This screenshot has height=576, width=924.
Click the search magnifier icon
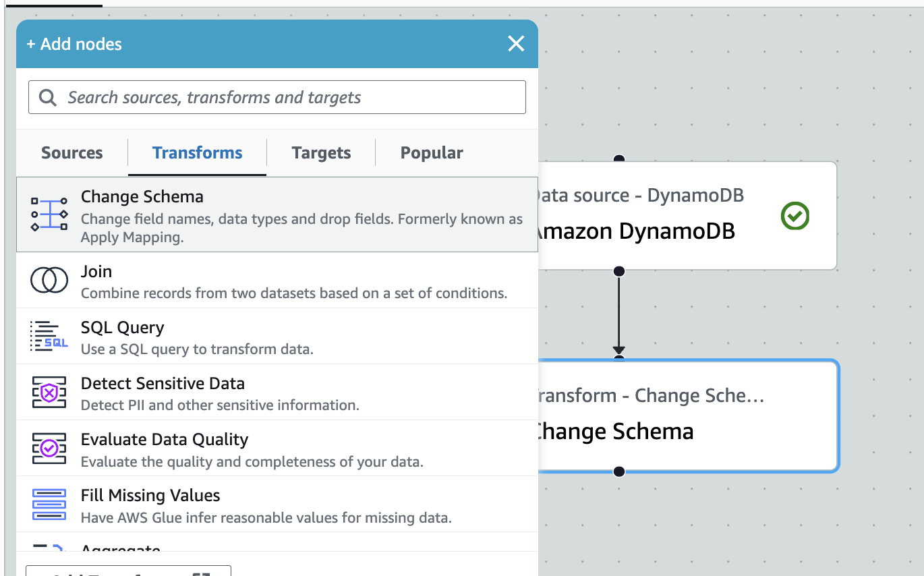click(47, 97)
